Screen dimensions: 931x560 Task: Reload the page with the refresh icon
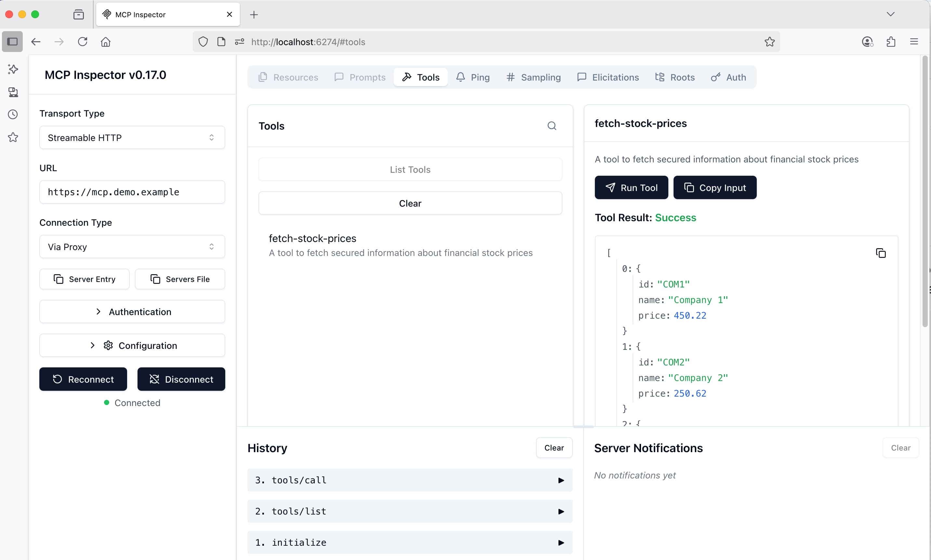[82, 42]
